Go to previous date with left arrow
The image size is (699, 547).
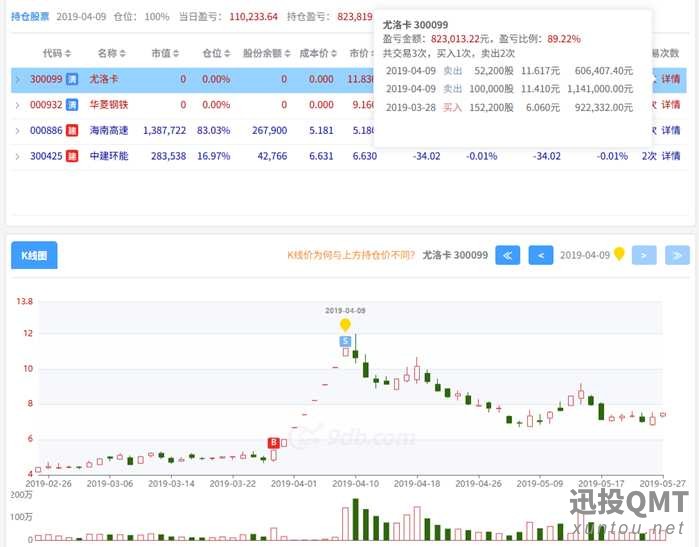[x=541, y=255]
